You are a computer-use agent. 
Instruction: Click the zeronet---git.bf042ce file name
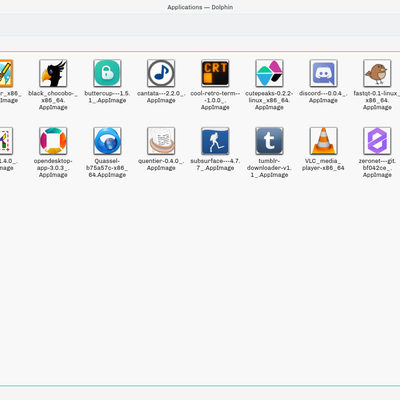pyautogui.click(x=377, y=168)
